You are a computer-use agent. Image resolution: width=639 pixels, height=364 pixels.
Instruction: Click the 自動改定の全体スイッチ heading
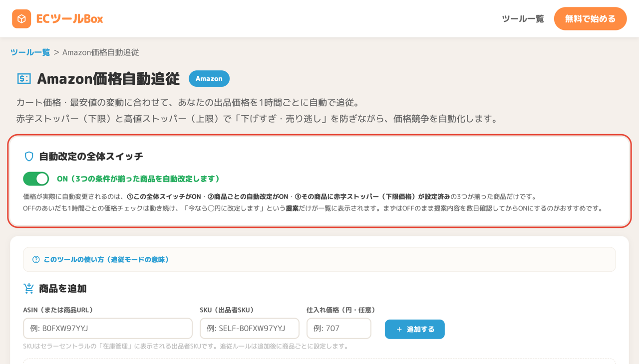click(x=91, y=157)
